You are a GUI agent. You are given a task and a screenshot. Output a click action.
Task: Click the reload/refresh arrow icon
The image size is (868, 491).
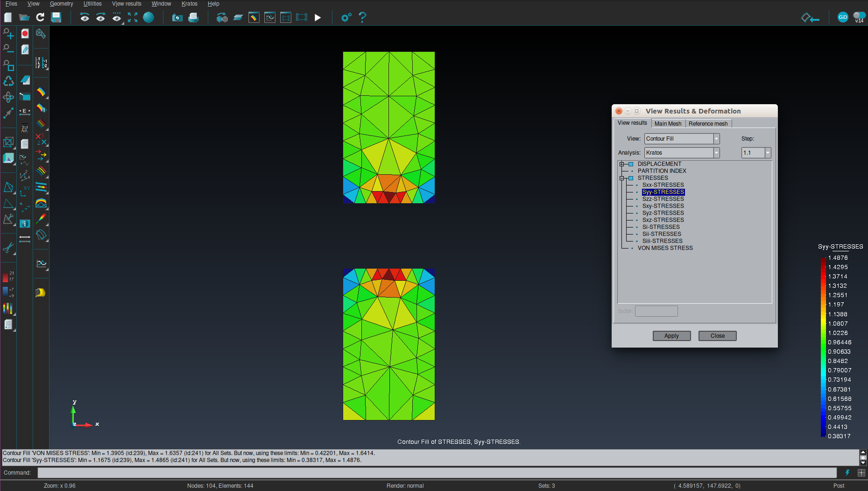tap(40, 17)
